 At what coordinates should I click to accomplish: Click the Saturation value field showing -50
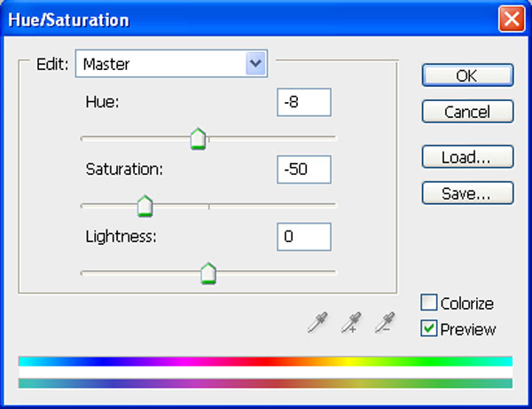[303, 169]
